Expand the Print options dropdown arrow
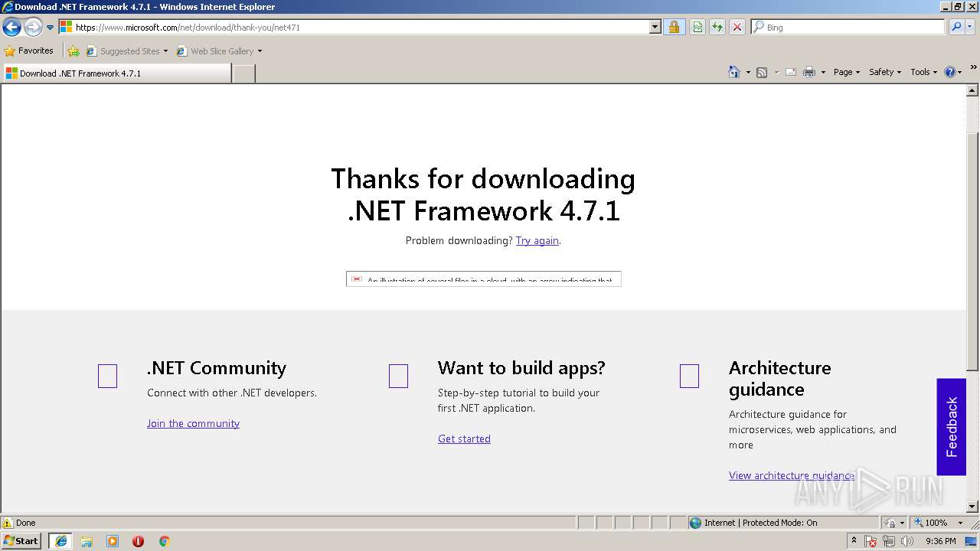980x551 pixels. 823,72
